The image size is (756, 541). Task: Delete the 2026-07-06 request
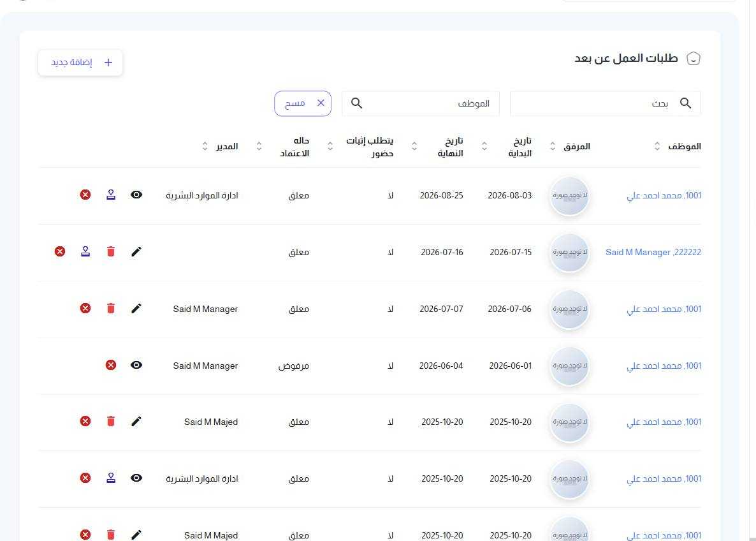tap(111, 308)
